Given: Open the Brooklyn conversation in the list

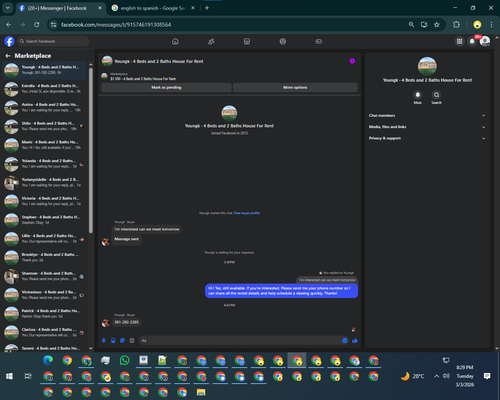Looking at the screenshot, I should pos(45,257).
